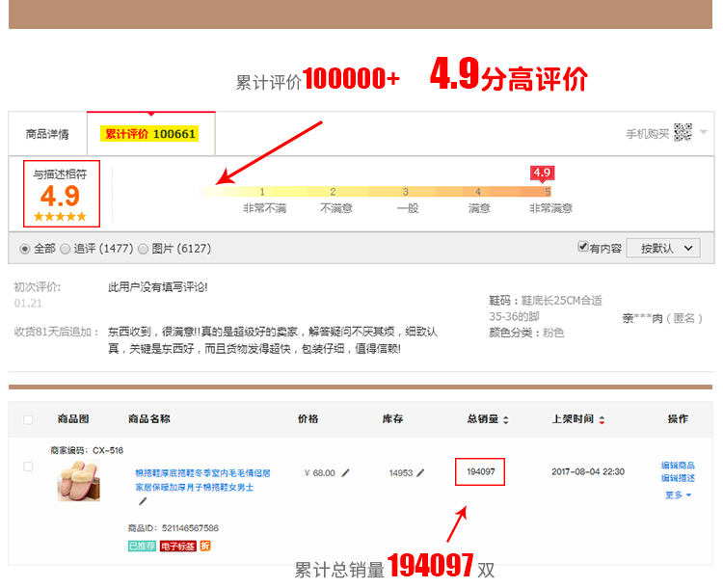
Task: Click the QR code icon for mobile purchase
Action: [x=683, y=133]
